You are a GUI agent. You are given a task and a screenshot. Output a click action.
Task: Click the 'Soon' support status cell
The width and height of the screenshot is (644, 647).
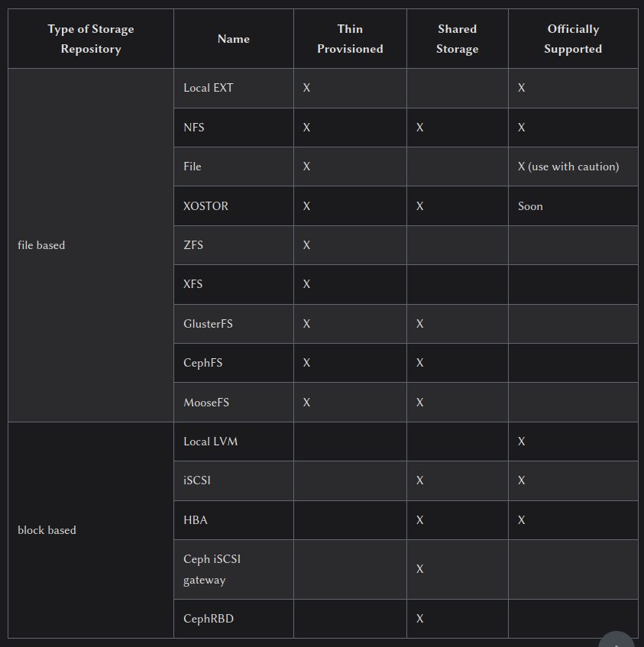click(530, 206)
